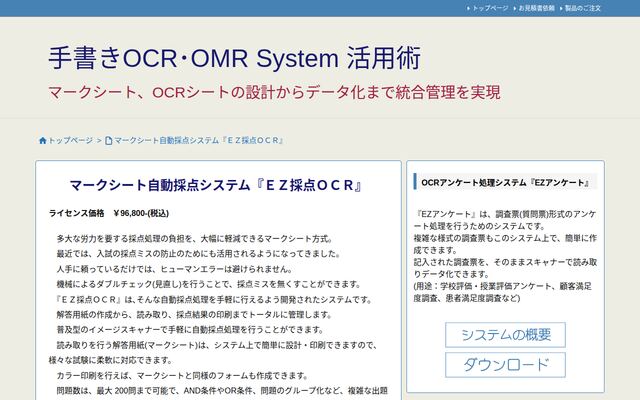The width and height of the screenshot is (640, 400).
Task: Click the システムの概要 button
Action: pyautogui.click(x=505, y=335)
